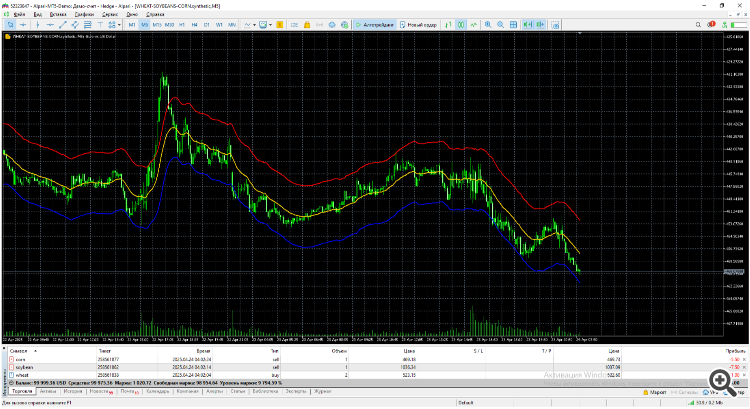Expand the objects tool dropdown
Viewport: 750px width, 409px height.
pyautogui.click(x=120, y=25)
